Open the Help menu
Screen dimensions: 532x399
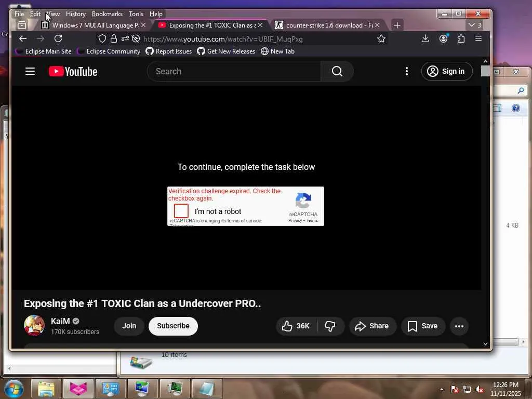point(156,14)
